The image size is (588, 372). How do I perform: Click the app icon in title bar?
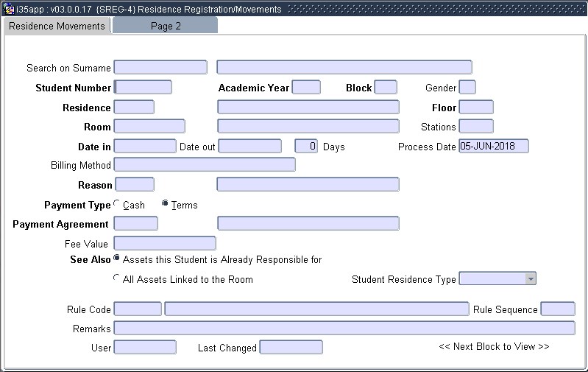pos(9,10)
